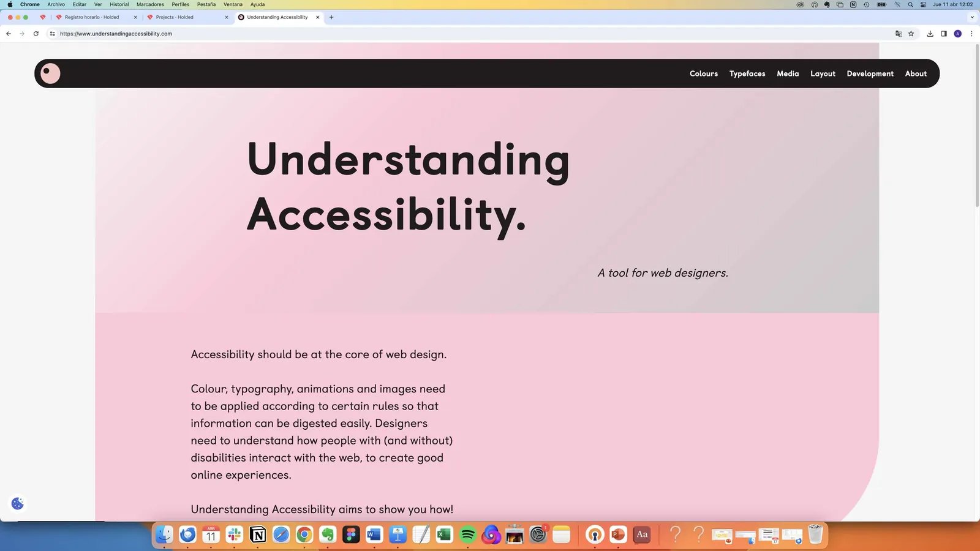The image size is (980, 551).
Task: Expand the tab search dropdown arrow
Action: coord(972,17)
